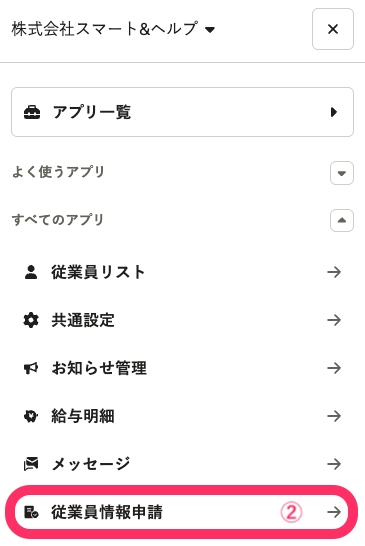365x546 pixels.
Task: Open 共通設定 menu item
Action: tap(182, 320)
